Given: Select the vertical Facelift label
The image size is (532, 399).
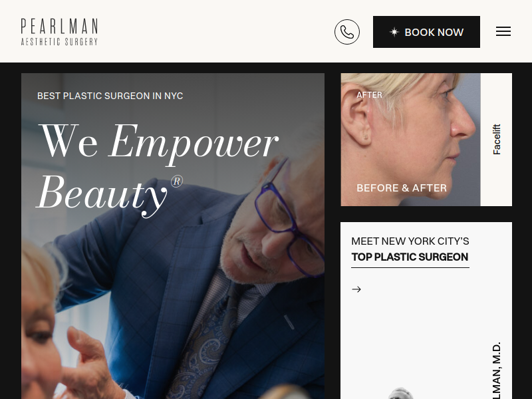Looking at the screenshot, I should (496, 140).
